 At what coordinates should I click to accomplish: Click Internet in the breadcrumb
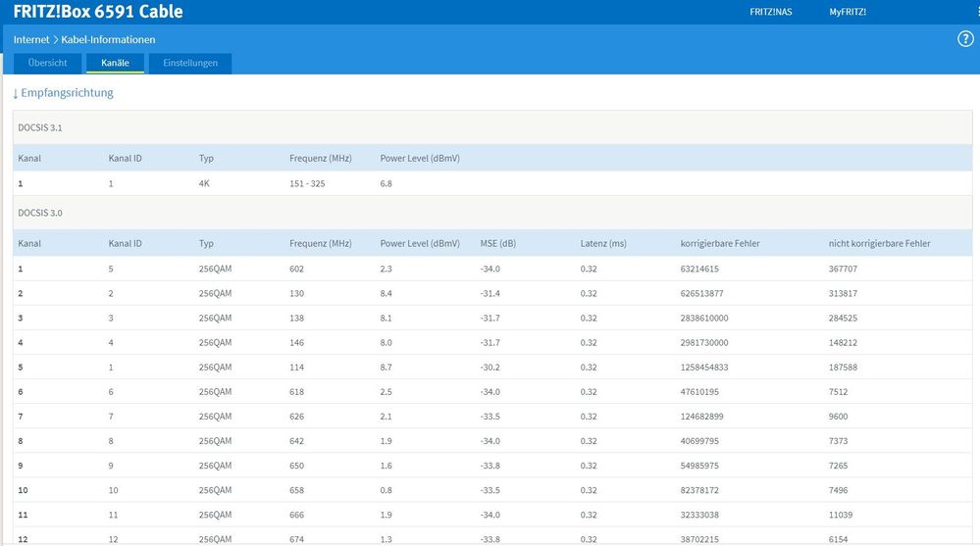pyautogui.click(x=31, y=39)
